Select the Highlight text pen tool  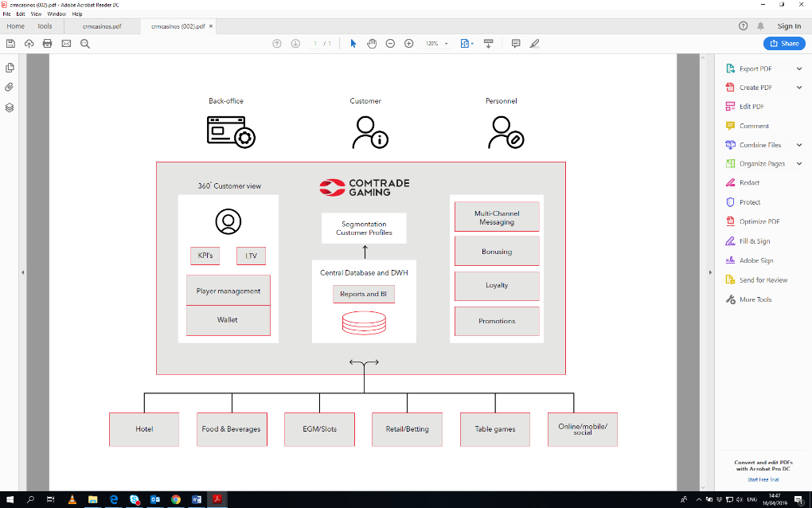[535, 44]
